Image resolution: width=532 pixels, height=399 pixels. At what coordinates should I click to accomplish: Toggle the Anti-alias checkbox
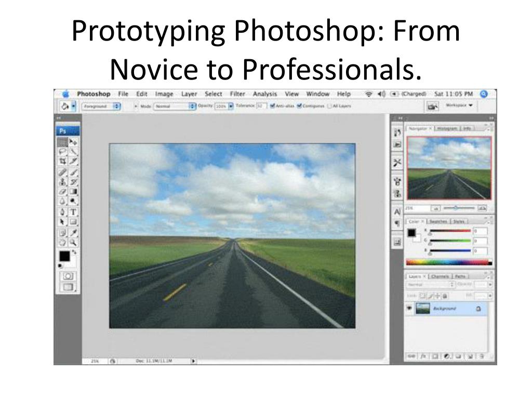coord(272,106)
